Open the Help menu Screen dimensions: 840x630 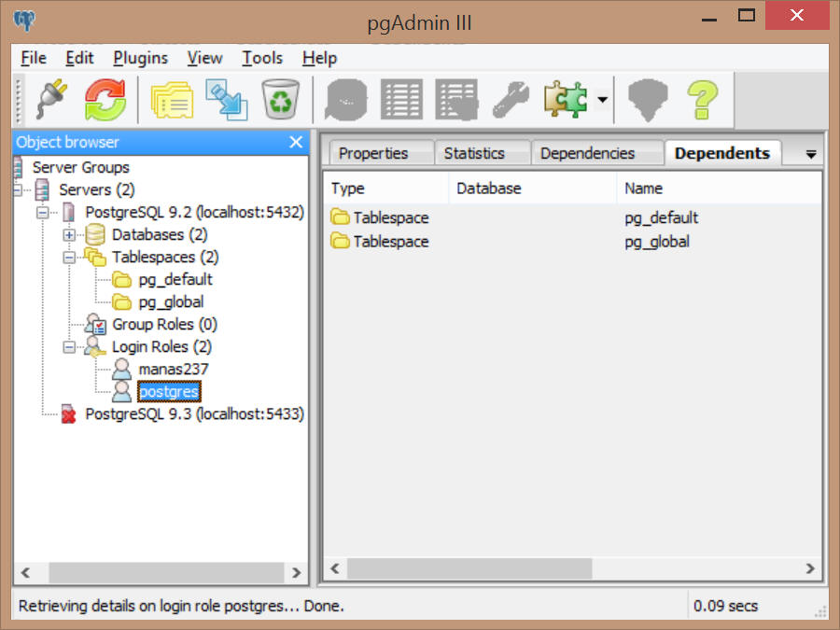(x=319, y=58)
